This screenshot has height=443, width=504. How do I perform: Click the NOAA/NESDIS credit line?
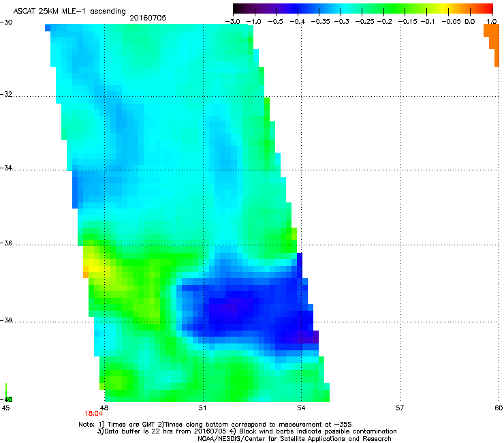(x=294, y=439)
